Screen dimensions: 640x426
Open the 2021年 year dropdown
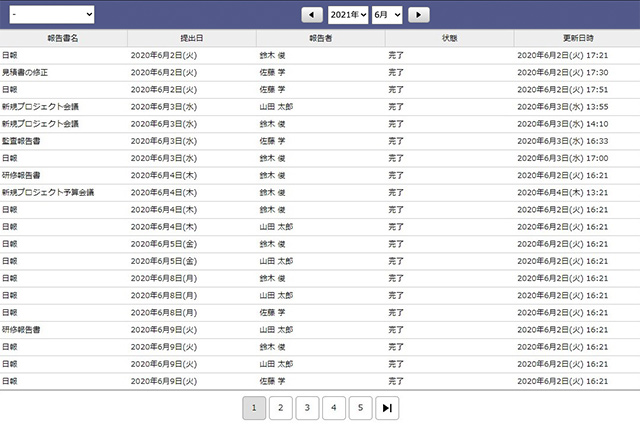pos(348,15)
